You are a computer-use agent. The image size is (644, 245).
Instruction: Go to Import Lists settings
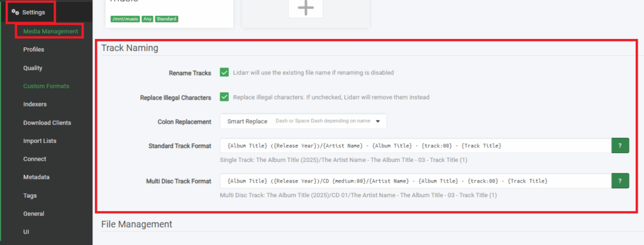pyautogui.click(x=40, y=140)
